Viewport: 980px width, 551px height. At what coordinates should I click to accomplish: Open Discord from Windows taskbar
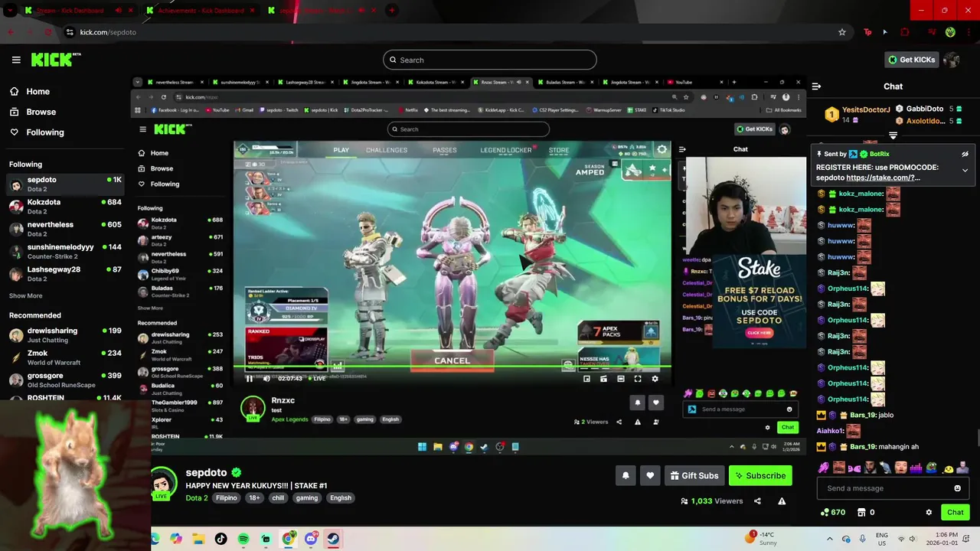pos(311,539)
